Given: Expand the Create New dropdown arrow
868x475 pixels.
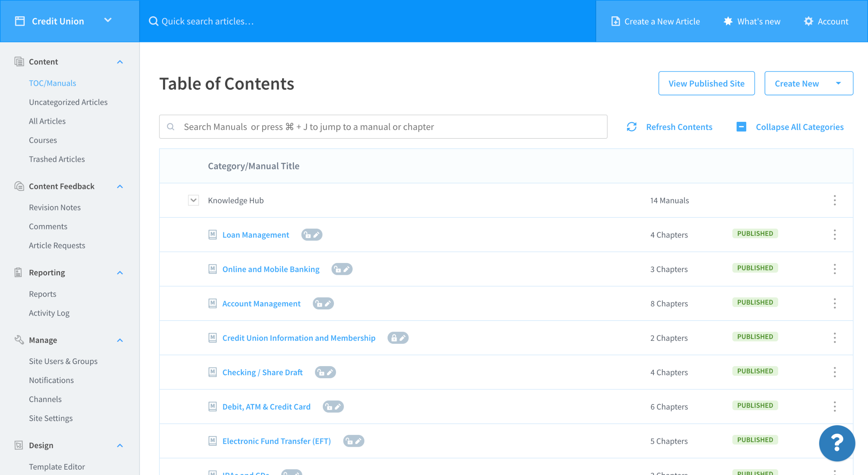Looking at the screenshot, I should click(x=839, y=83).
